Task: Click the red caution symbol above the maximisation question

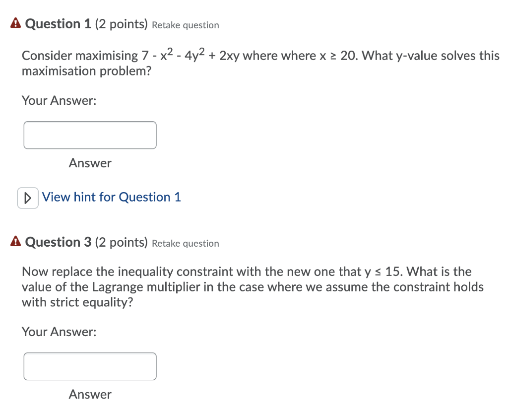Action: [15, 22]
